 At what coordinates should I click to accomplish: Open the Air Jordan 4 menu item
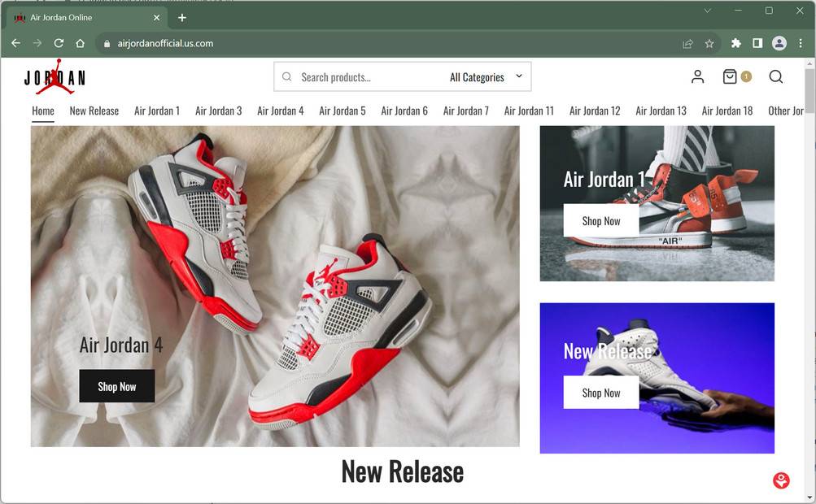(x=281, y=111)
